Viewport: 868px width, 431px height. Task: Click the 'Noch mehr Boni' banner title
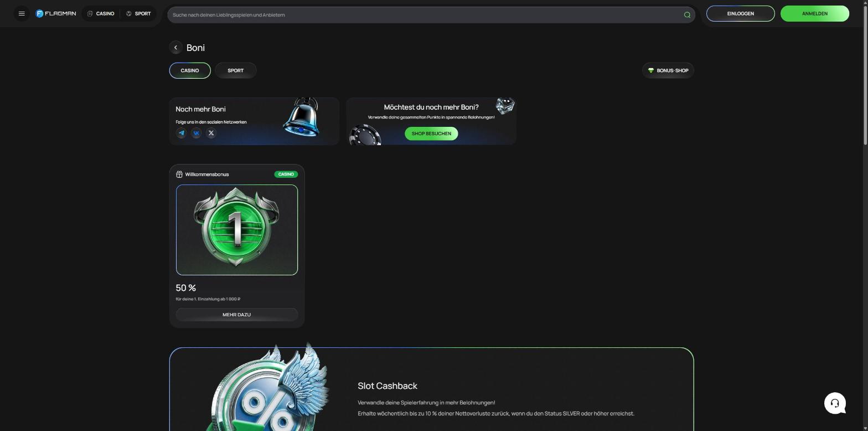[200, 109]
